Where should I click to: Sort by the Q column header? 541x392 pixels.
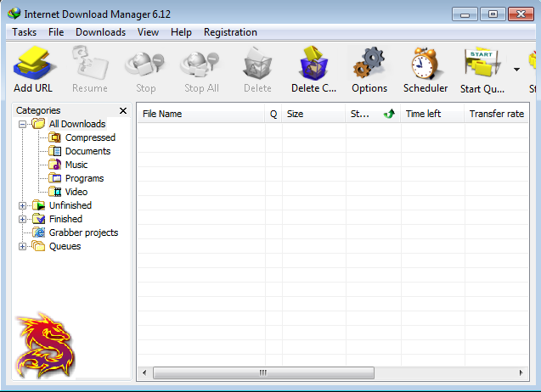273,114
